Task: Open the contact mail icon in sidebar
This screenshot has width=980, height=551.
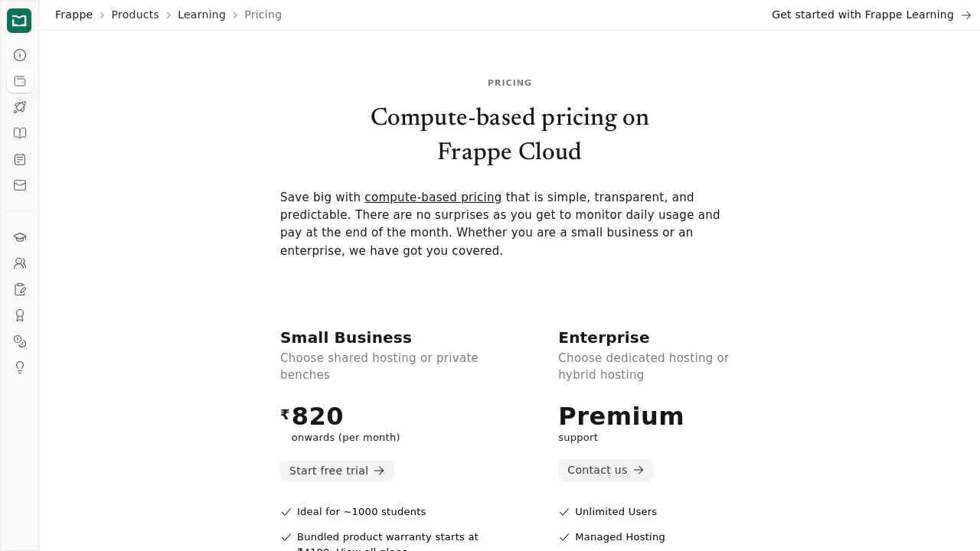Action: [x=19, y=185]
